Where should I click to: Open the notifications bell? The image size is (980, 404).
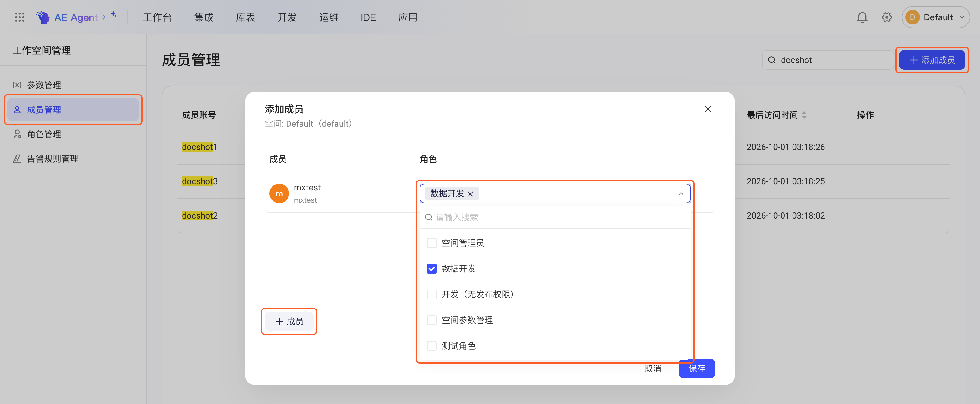click(862, 17)
